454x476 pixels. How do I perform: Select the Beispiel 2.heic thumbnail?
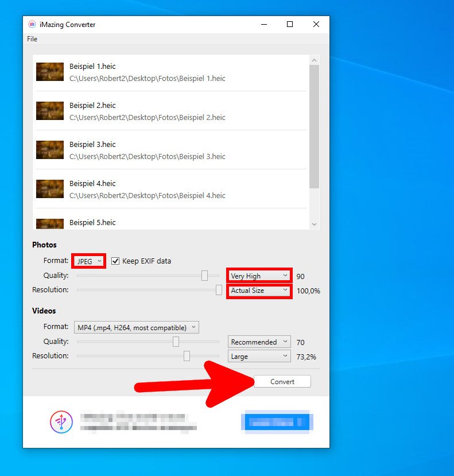pyautogui.click(x=50, y=111)
